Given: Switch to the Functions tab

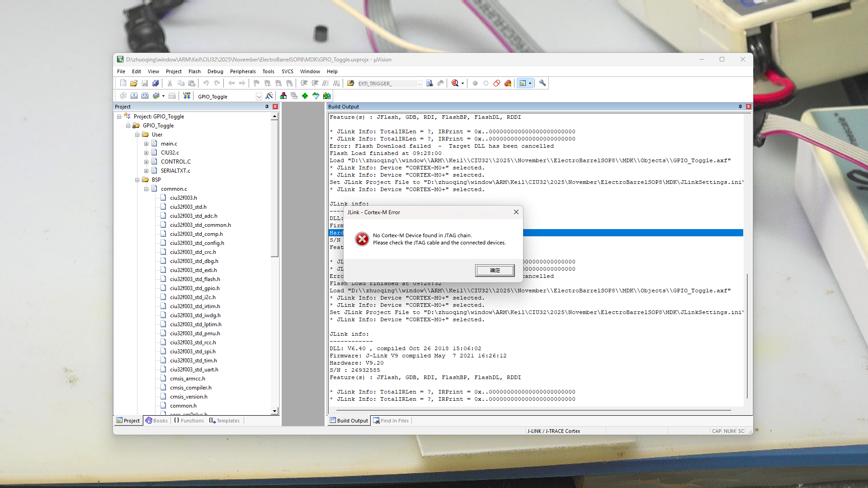Looking at the screenshot, I should pos(189,421).
